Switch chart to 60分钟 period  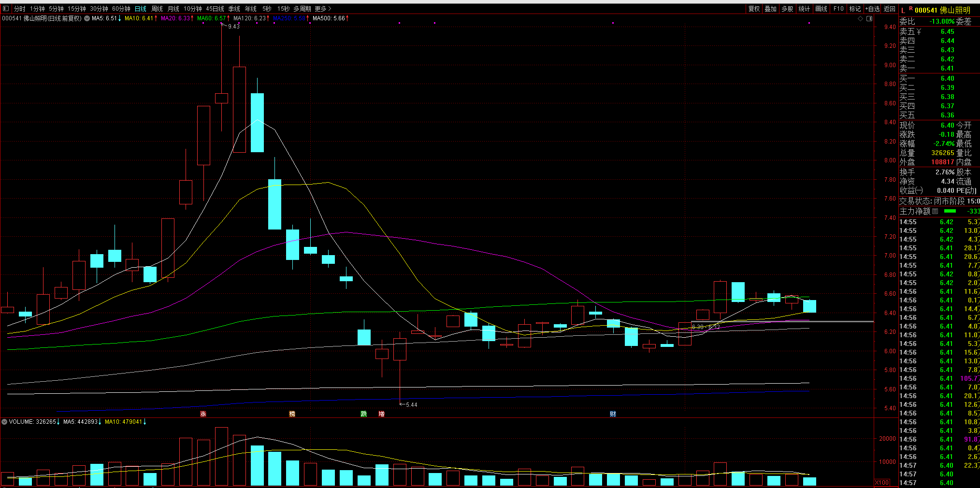click(x=121, y=9)
